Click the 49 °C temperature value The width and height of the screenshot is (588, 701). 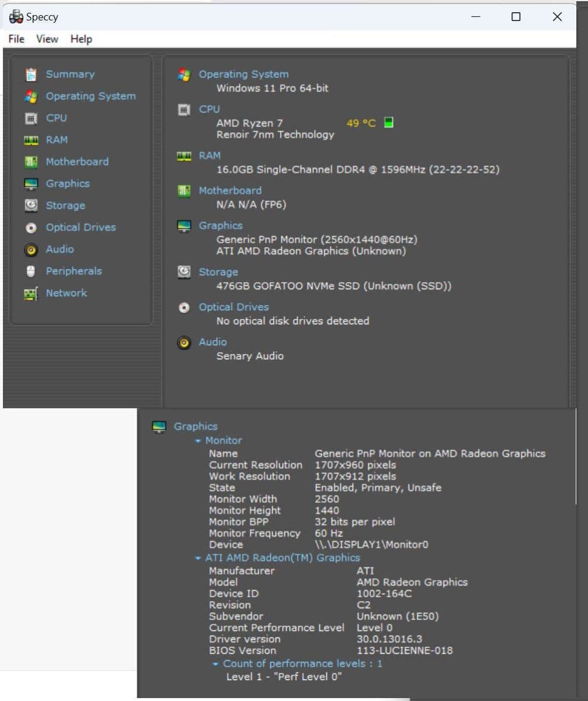pos(361,123)
